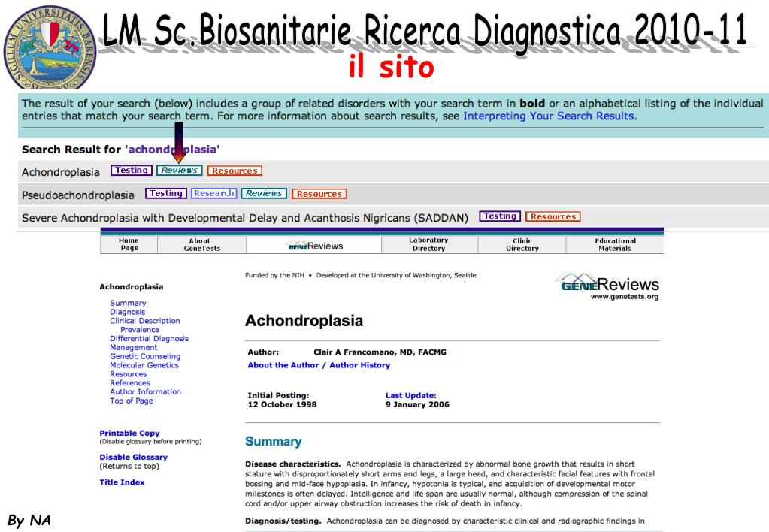Jump to Differential Diagnosis section
The image size is (769, 532).
tap(149, 338)
